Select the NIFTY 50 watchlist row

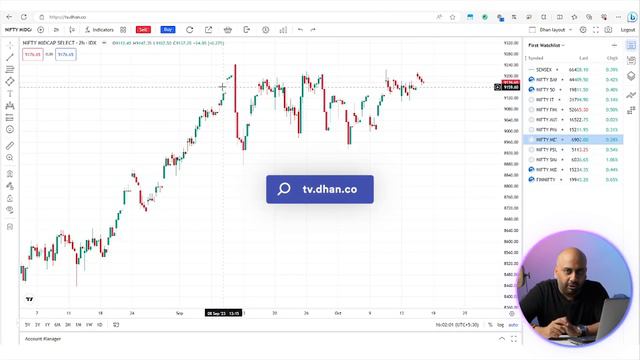click(x=573, y=90)
